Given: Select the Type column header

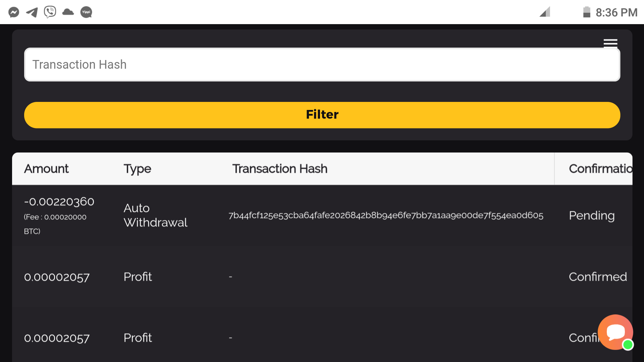Looking at the screenshot, I should (137, 169).
